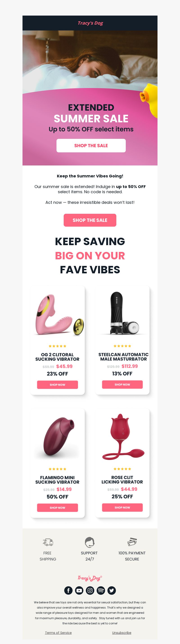
Task: Shop now for Flamingo Mini Sucking Vibrator
Action: [57, 507]
